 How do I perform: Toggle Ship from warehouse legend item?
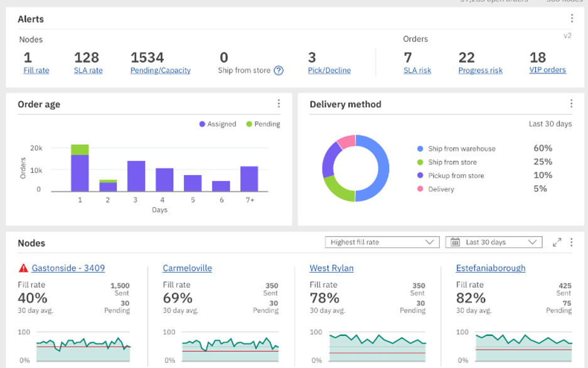pos(456,149)
